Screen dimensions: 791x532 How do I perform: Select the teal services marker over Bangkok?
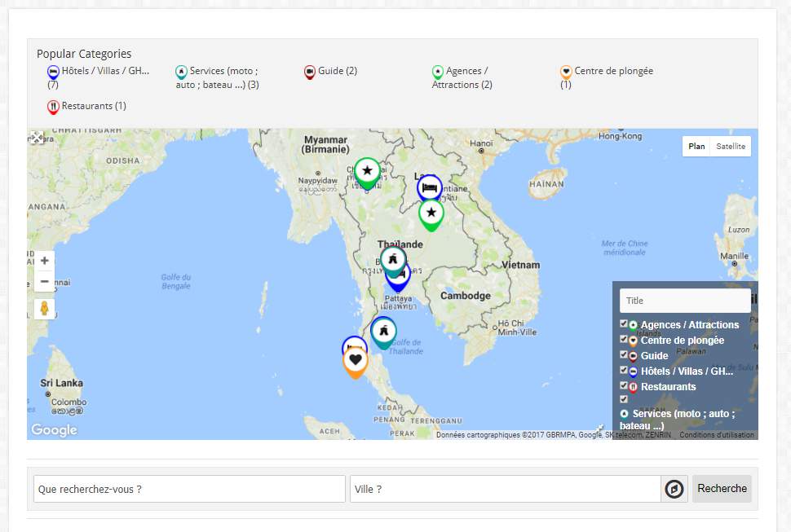pyautogui.click(x=393, y=261)
